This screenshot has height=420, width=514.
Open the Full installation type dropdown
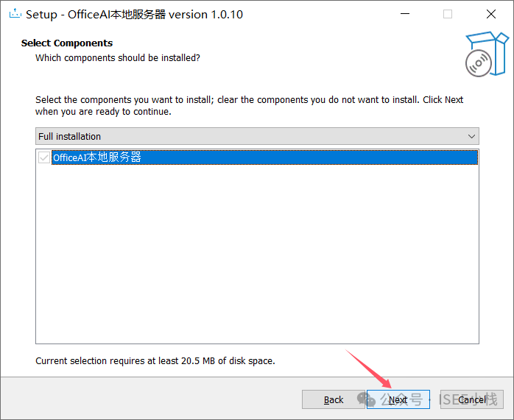click(x=257, y=136)
